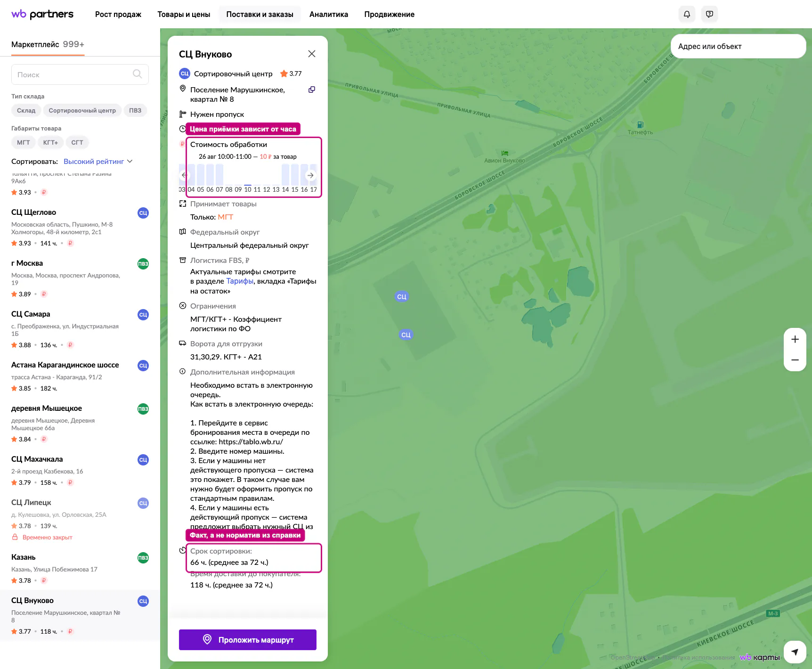812x669 pixels.
Task: Toggle the ПВЗ warehouse type filter
Action: 135,110
